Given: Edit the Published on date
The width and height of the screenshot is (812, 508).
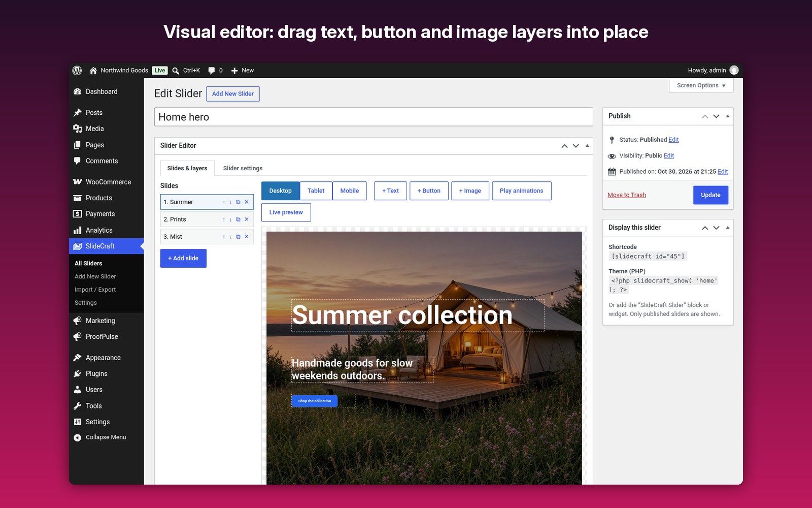Looking at the screenshot, I should [723, 172].
